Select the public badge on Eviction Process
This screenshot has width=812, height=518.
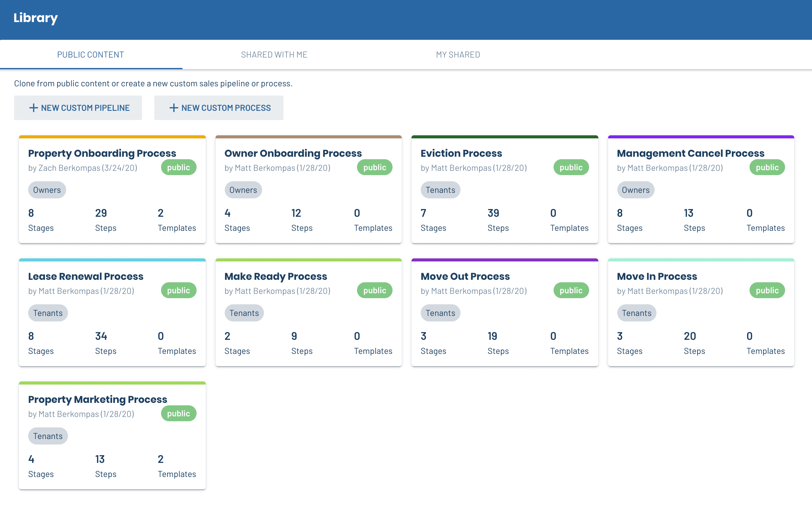[571, 167]
